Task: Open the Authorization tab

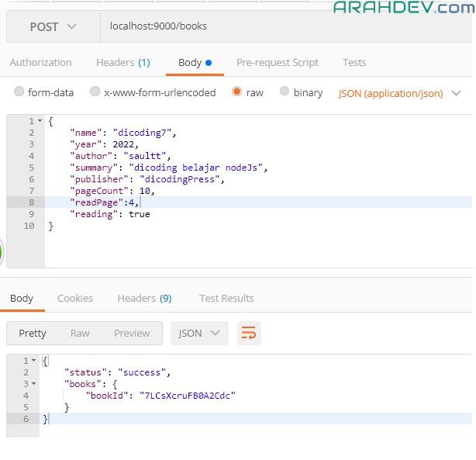Action: pos(40,62)
